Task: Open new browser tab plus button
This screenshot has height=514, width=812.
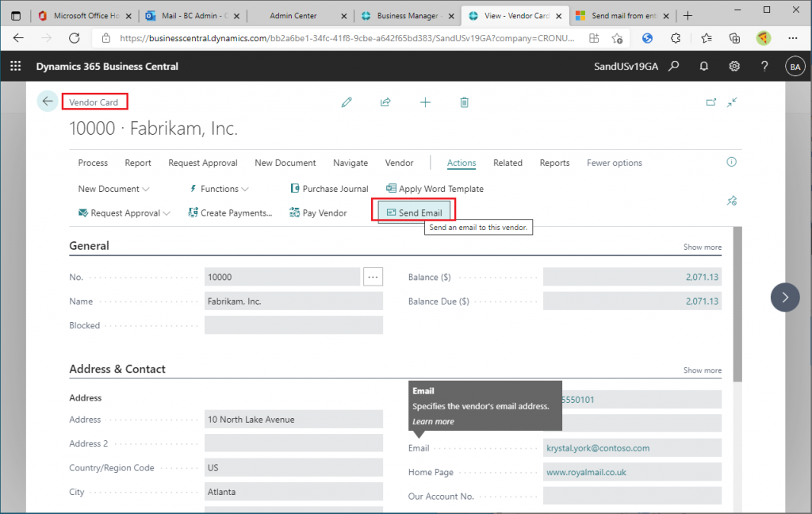Action: [x=688, y=16]
